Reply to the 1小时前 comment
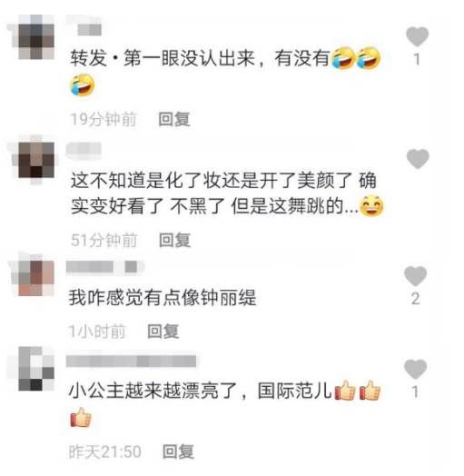 pos(163,331)
